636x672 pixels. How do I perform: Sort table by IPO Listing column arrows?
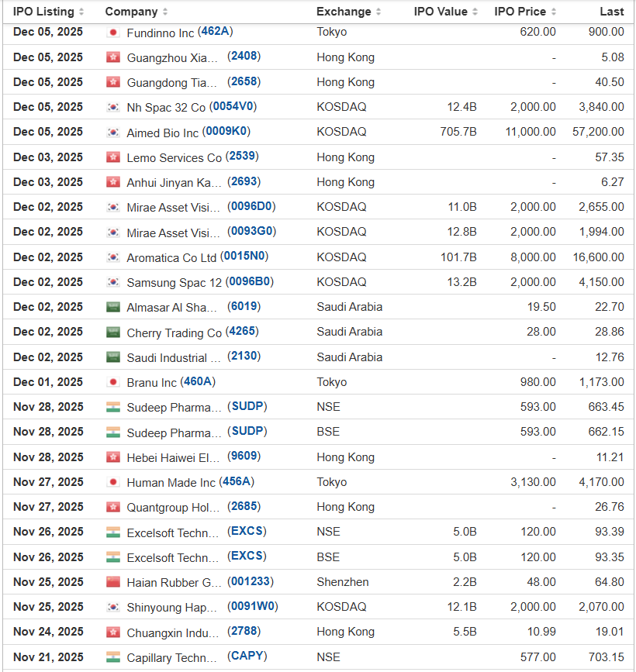click(81, 12)
